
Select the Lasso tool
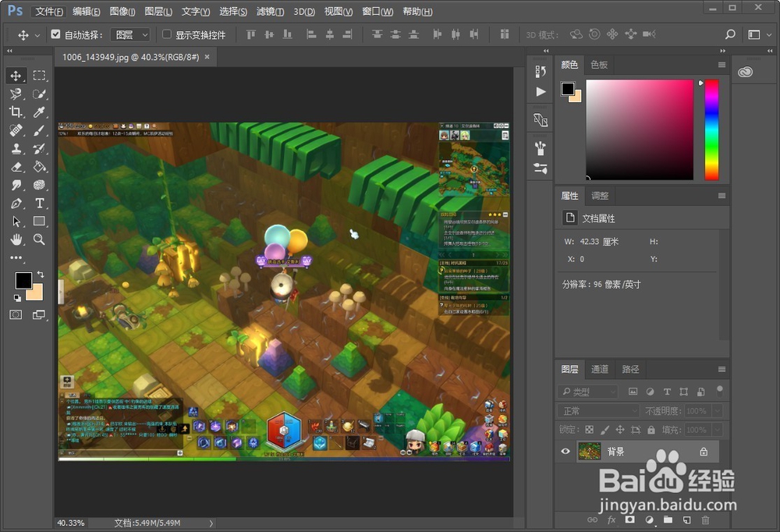pos(16,94)
